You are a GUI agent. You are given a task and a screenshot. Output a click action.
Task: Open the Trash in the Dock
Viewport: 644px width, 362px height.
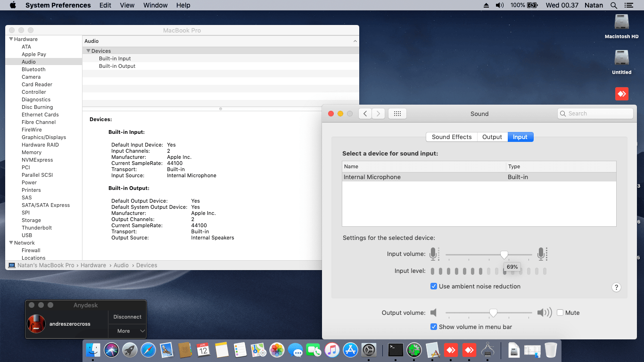point(551,350)
